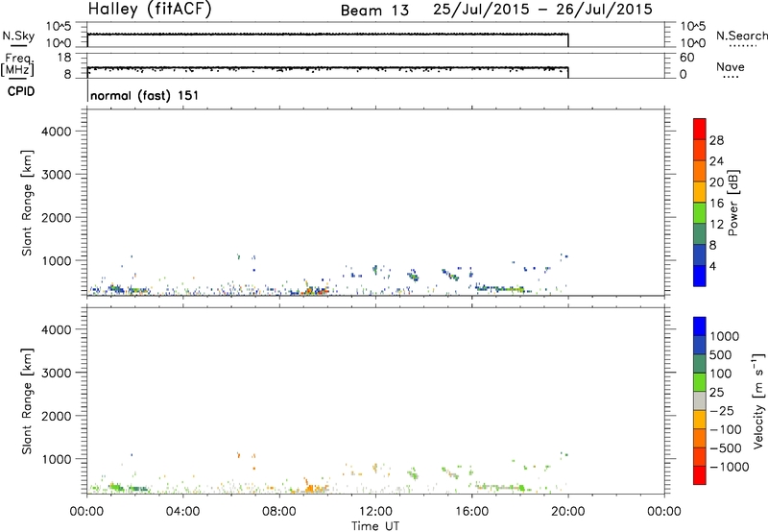Click the red top segment of Power colorbar

coord(700,129)
